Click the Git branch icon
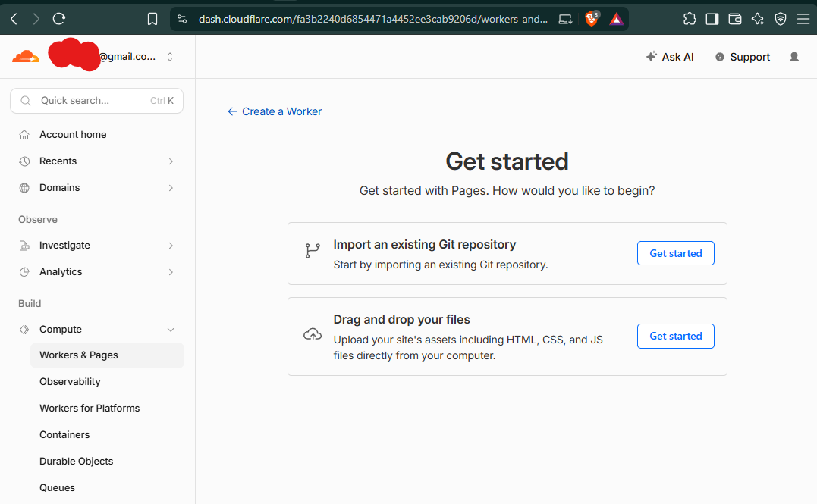The image size is (817, 504). click(x=313, y=250)
